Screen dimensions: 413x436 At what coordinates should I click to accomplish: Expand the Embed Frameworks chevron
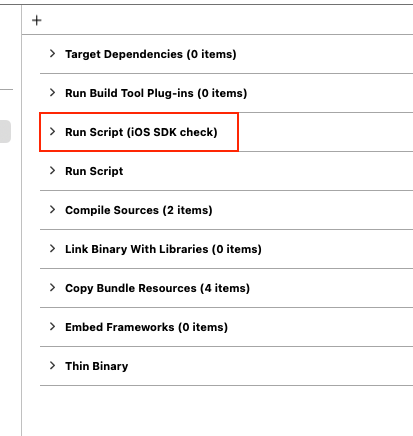coord(52,326)
